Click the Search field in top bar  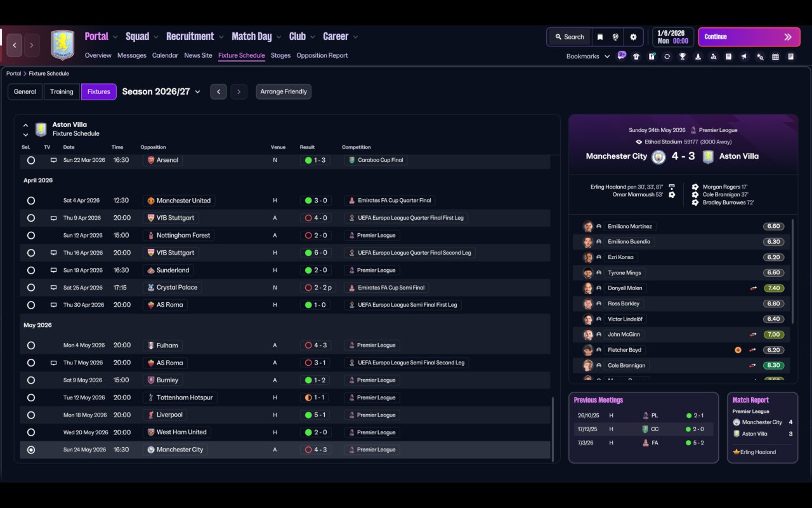(x=570, y=37)
